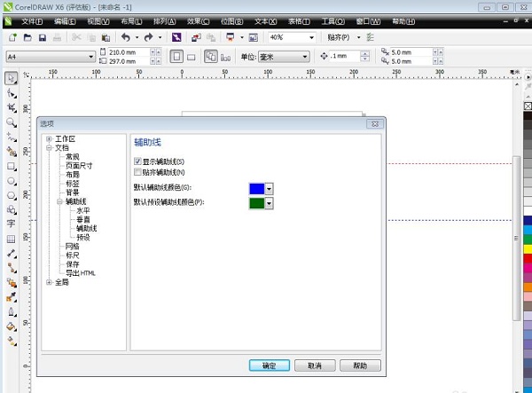The height and width of the screenshot is (393, 532).
Task: Select the Eyedropper tool
Action: click(12, 297)
